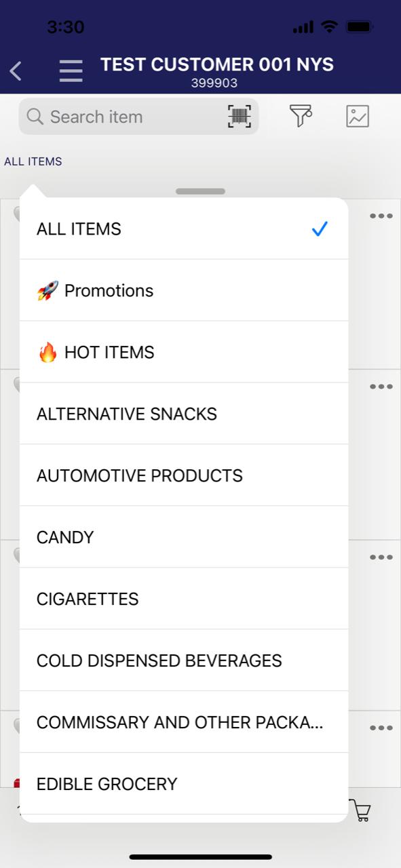Open more options on first item row

381,216
